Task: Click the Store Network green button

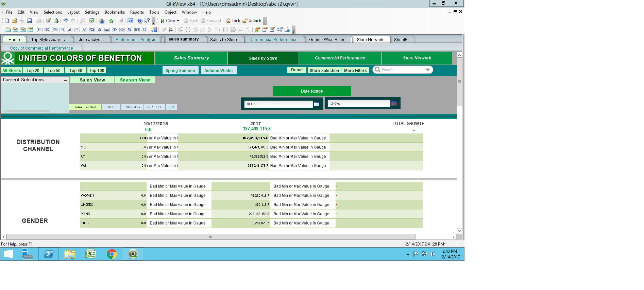Action: [417, 58]
